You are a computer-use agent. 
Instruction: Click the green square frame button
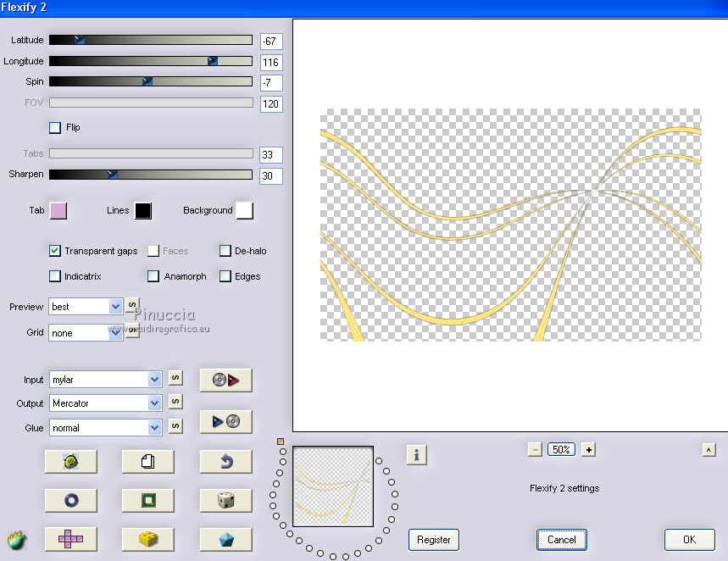tap(148, 500)
